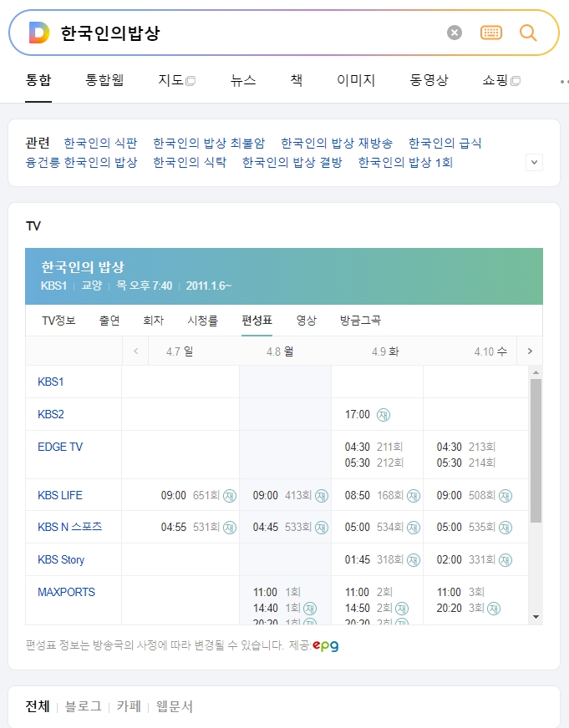569x728 pixels.
Task: Open related search 한국인의 밥상 1회
Action: [x=405, y=163]
